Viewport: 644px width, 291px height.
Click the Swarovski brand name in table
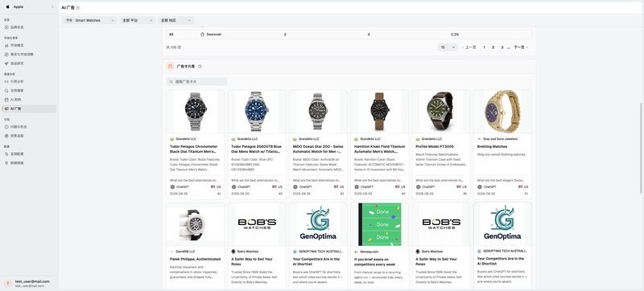[x=214, y=35]
